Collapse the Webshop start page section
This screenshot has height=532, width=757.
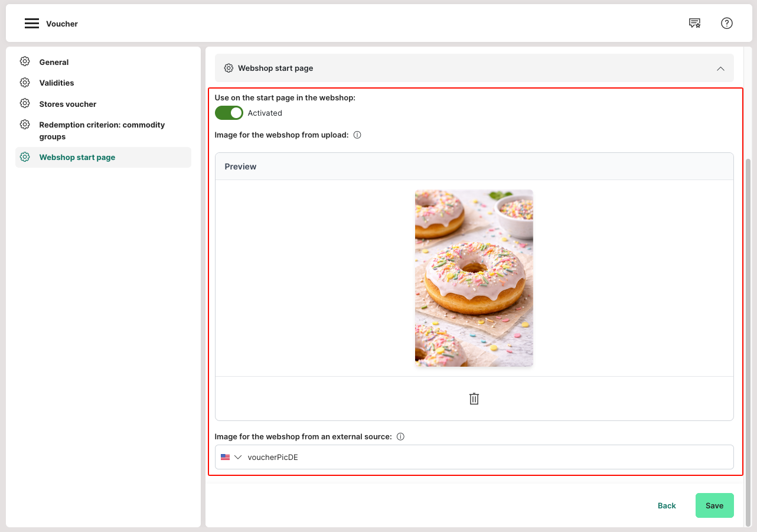[720, 68]
